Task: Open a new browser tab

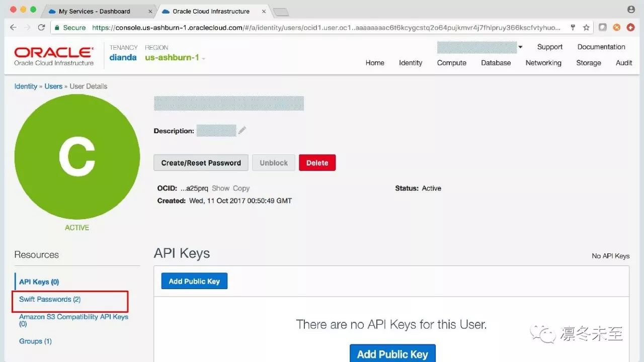Action: pos(281,12)
